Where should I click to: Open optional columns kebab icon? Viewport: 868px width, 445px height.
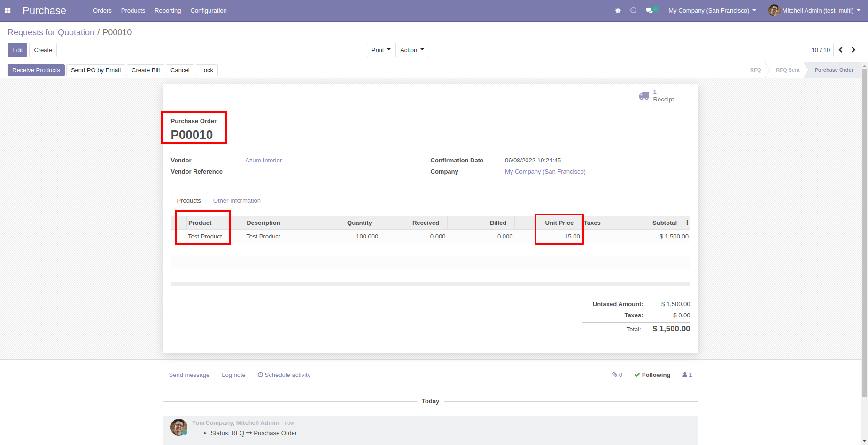tap(687, 222)
